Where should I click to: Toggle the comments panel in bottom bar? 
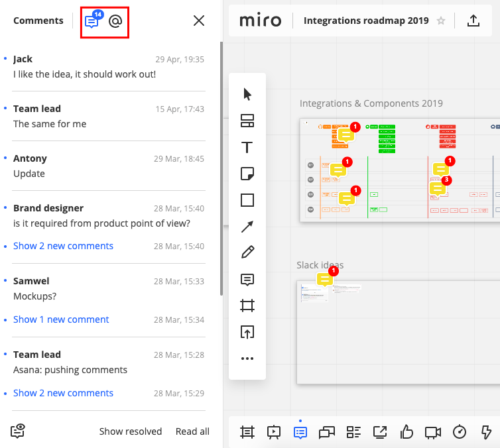[x=300, y=432]
